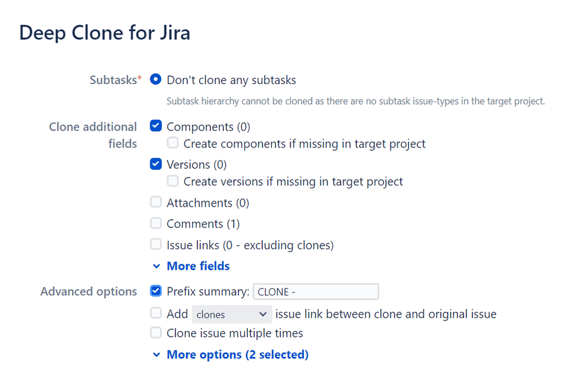This screenshot has width=575, height=392.
Task: Check 'Clone issue multiple times'
Action: 155,332
